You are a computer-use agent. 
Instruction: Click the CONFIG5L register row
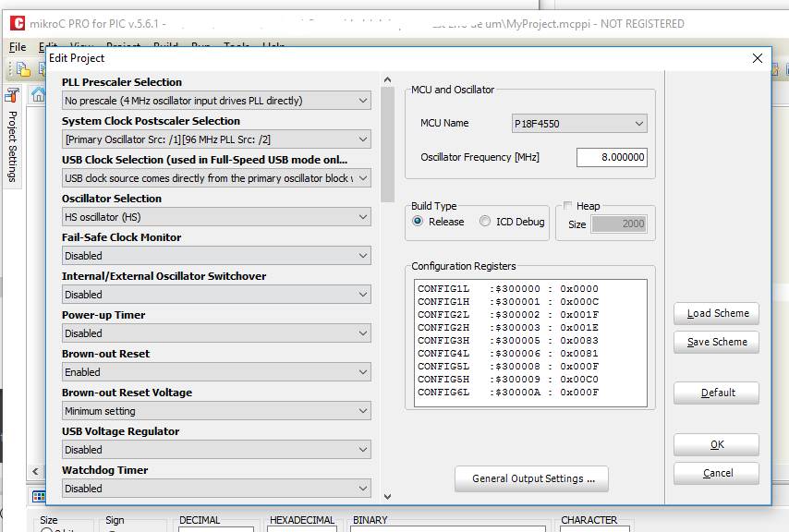[x=508, y=367]
